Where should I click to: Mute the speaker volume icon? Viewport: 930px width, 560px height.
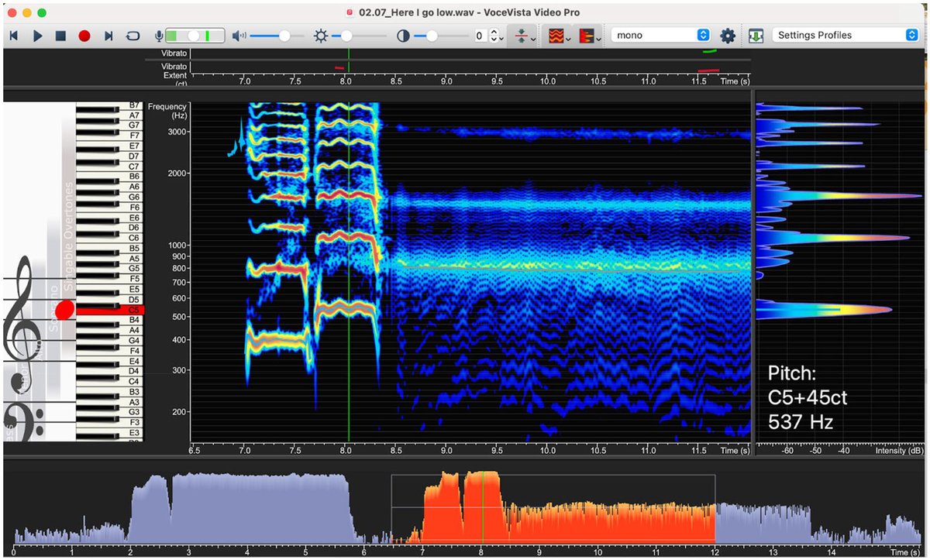coord(239,36)
